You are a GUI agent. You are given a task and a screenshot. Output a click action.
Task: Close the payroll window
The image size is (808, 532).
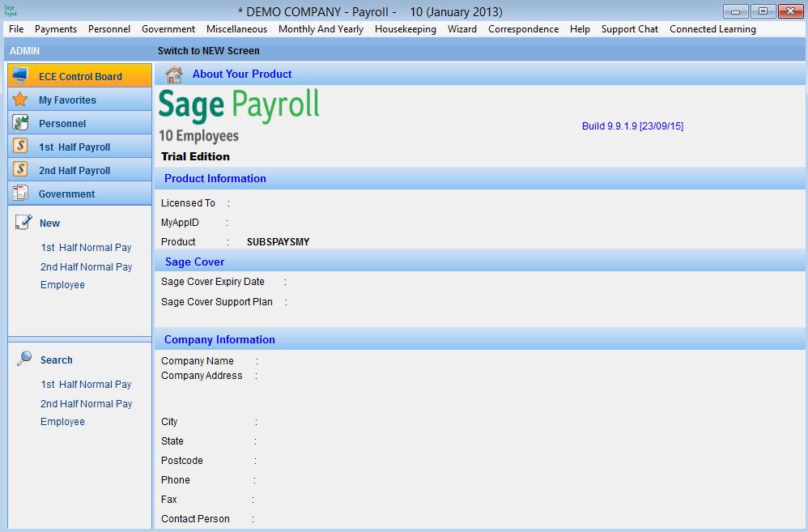click(x=790, y=11)
